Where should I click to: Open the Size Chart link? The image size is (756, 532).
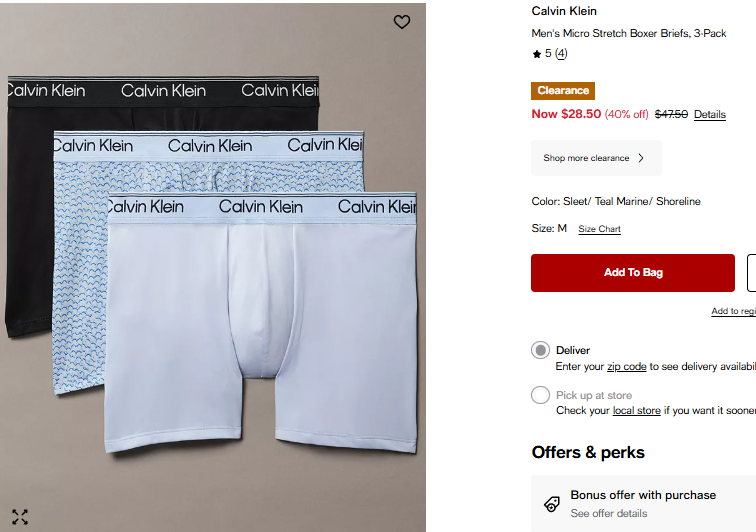[x=599, y=229]
